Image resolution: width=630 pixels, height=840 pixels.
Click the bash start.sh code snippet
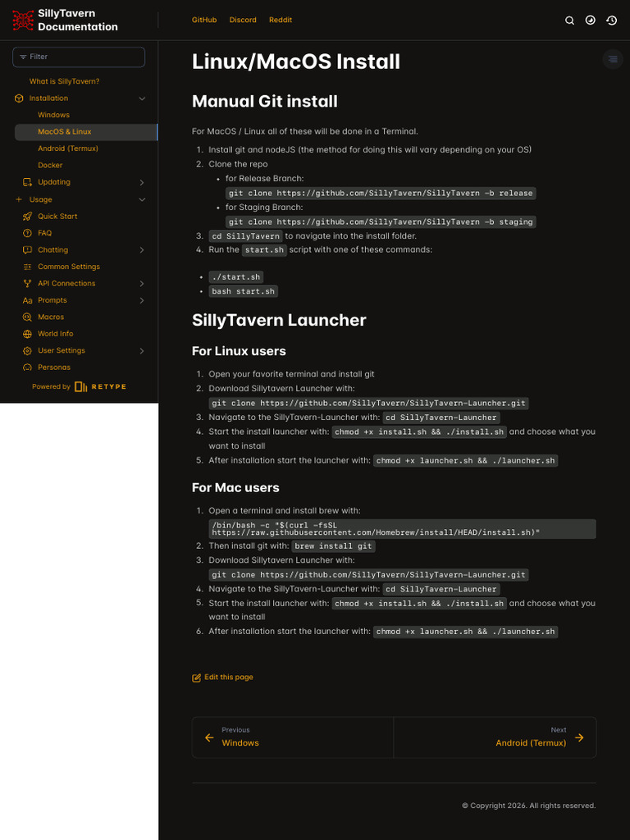point(243,291)
